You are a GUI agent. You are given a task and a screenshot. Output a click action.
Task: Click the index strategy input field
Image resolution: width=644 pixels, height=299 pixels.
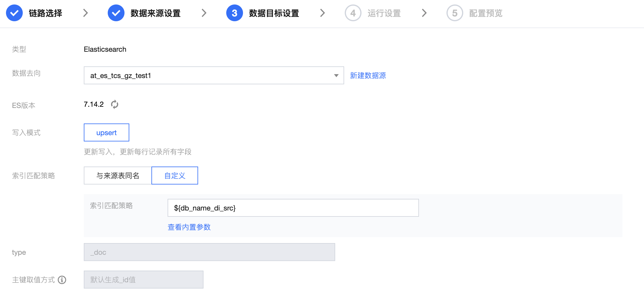pos(293,208)
